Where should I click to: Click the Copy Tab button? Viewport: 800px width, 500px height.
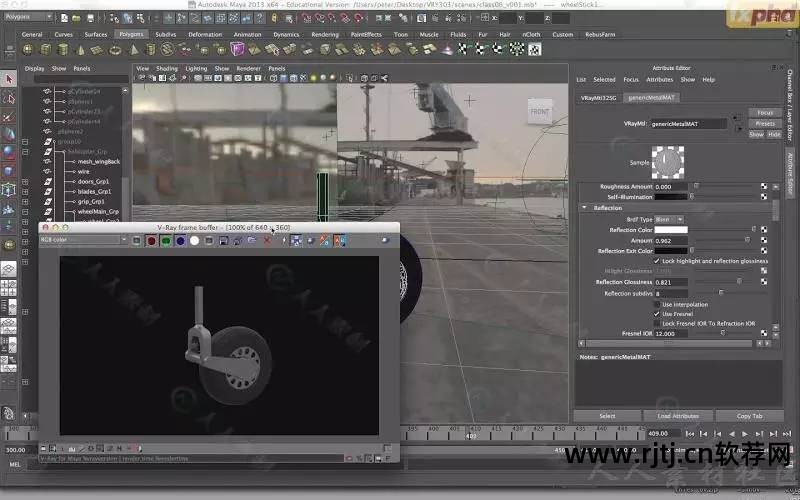[749, 416]
